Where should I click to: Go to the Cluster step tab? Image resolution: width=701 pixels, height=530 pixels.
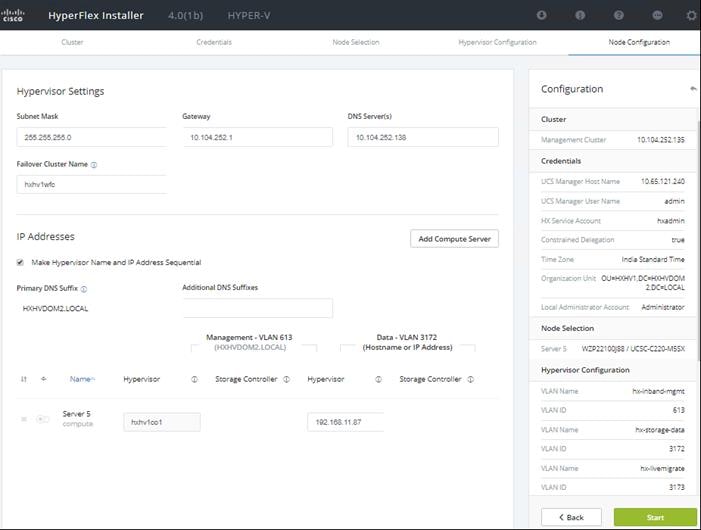tap(72, 42)
